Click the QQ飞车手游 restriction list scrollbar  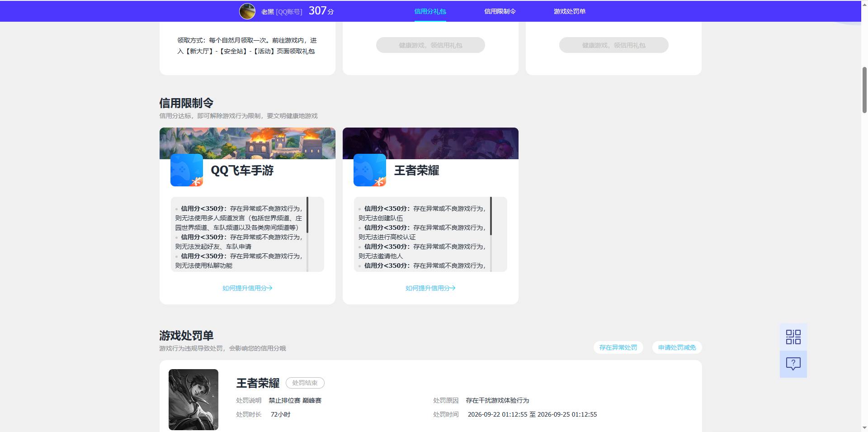307,215
